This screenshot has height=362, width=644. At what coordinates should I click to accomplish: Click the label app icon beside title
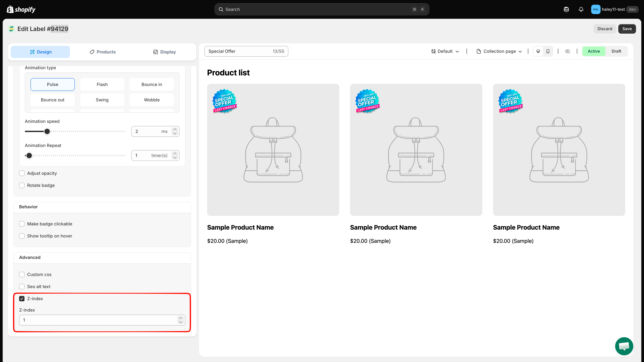click(11, 29)
